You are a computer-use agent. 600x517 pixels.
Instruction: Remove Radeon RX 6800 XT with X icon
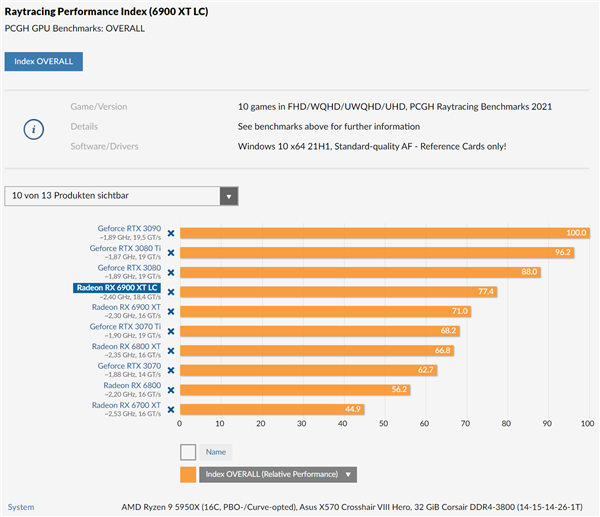(170, 350)
